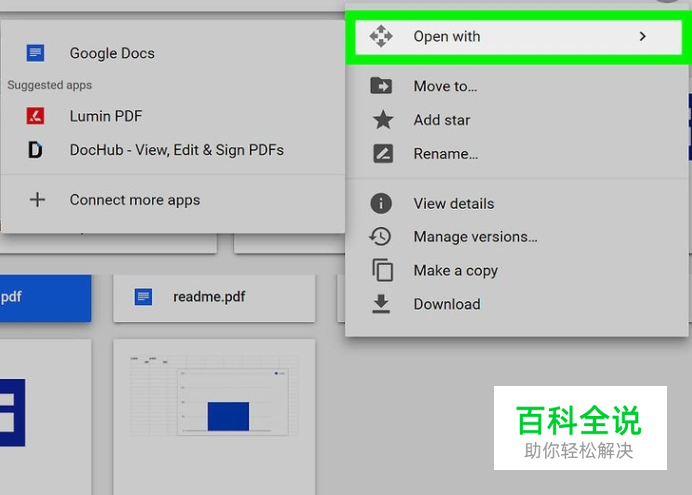Open the bar chart document thumbnail
This screenshot has height=495, width=692.
214,417
